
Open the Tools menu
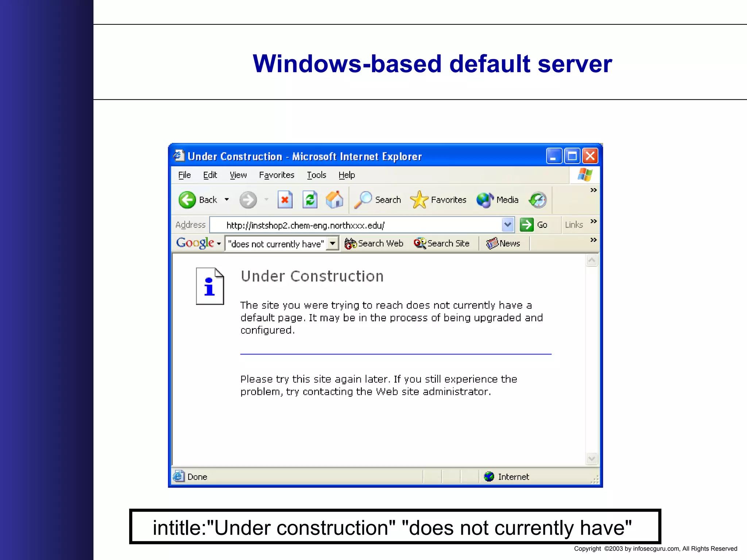click(x=316, y=175)
